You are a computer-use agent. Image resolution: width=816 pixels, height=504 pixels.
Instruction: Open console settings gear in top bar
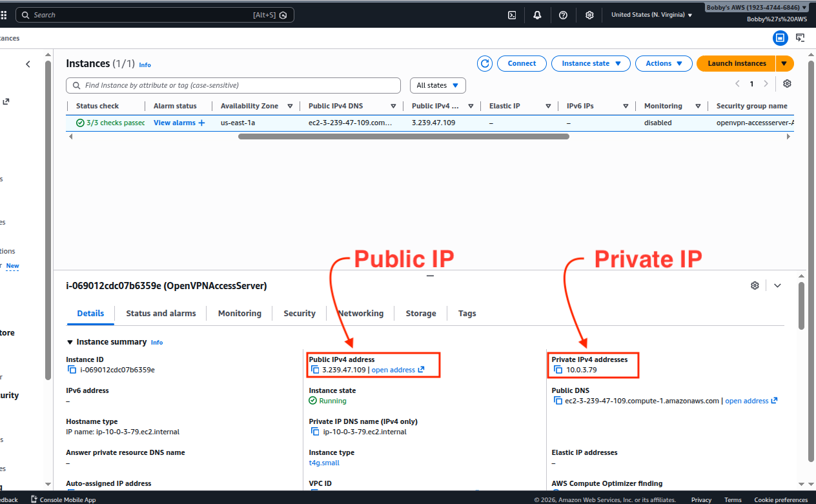[x=589, y=15]
